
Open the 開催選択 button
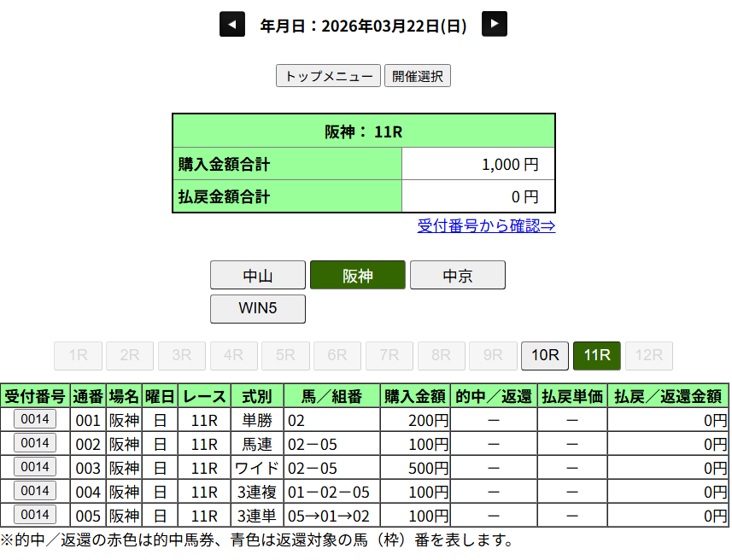pos(418,76)
